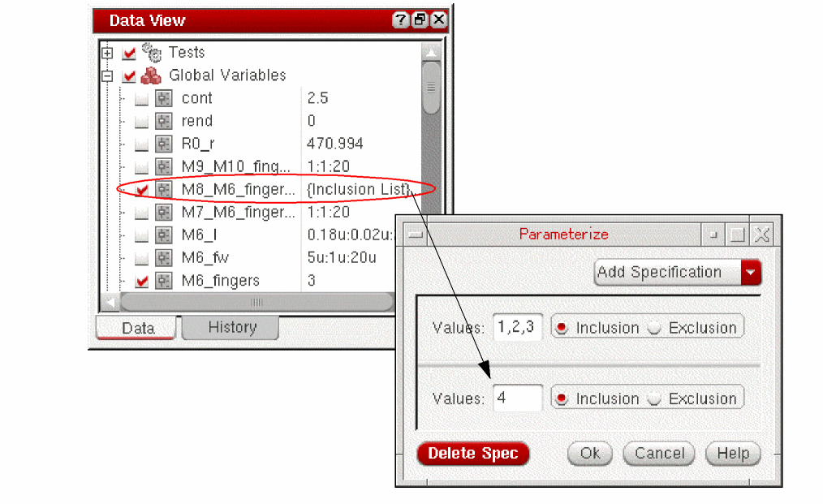Enable the M9_M10_fing... variable checkbox
The width and height of the screenshot is (823, 504).
(x=142, y=167)
